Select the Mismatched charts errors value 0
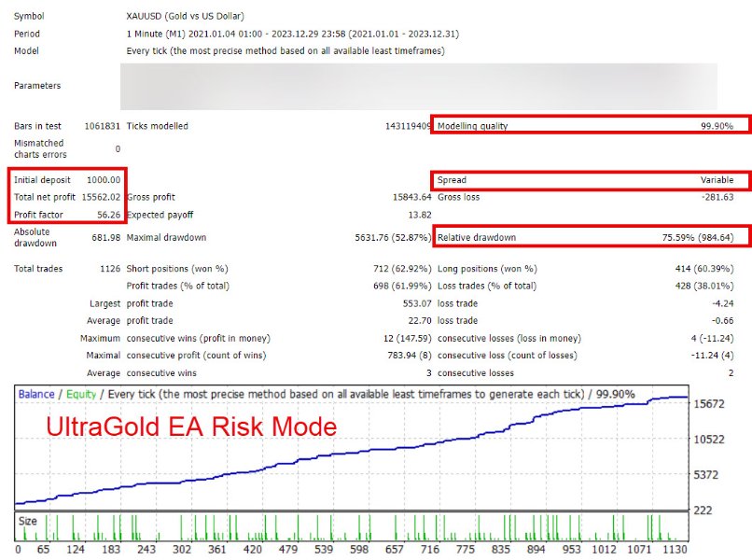 (x=118, y=149)
